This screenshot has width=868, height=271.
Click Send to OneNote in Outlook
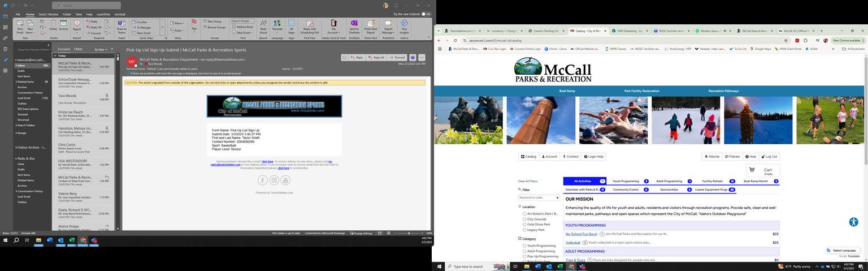click(x=354, y=27)
